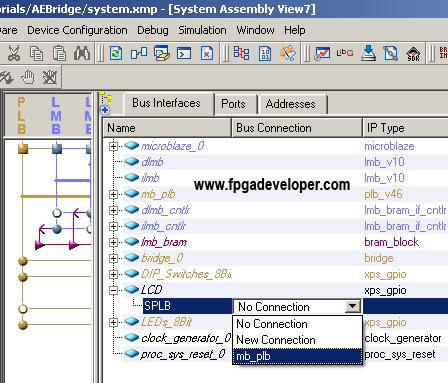Open the Debug menu

[x=153, y=30]
